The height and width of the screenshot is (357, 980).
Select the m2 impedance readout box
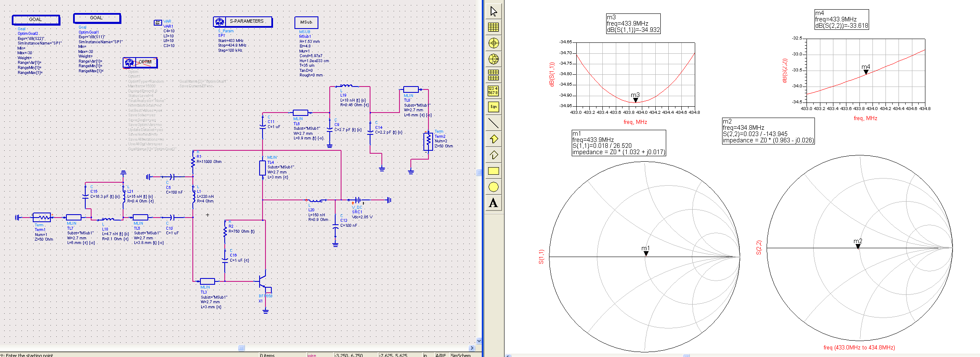pyautogui.click(x=768, y=131)
